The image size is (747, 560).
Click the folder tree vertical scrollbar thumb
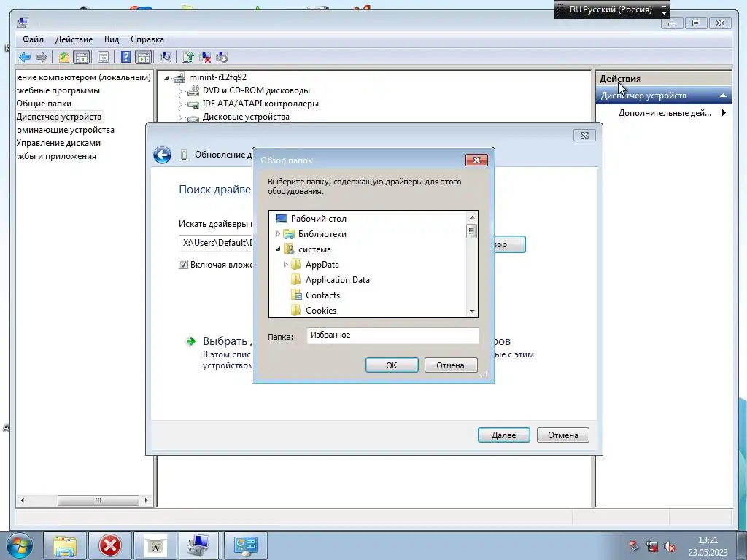(471, 231)
